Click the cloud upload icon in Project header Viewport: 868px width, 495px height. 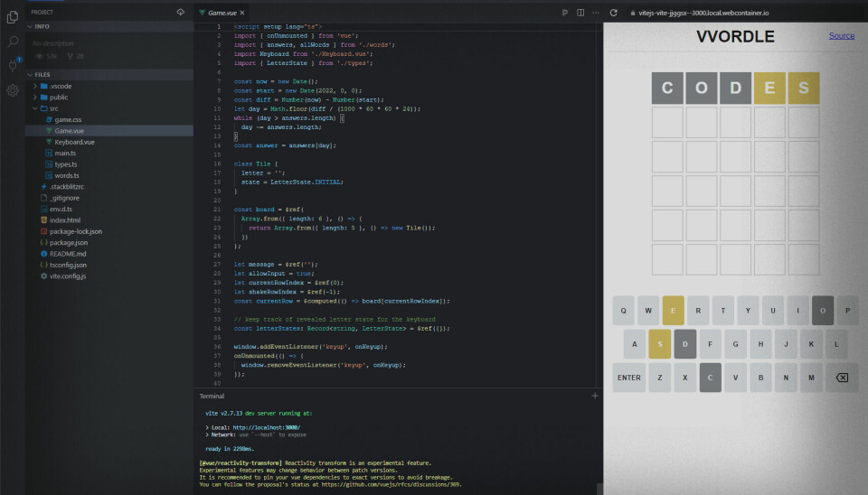pos(181,12)
